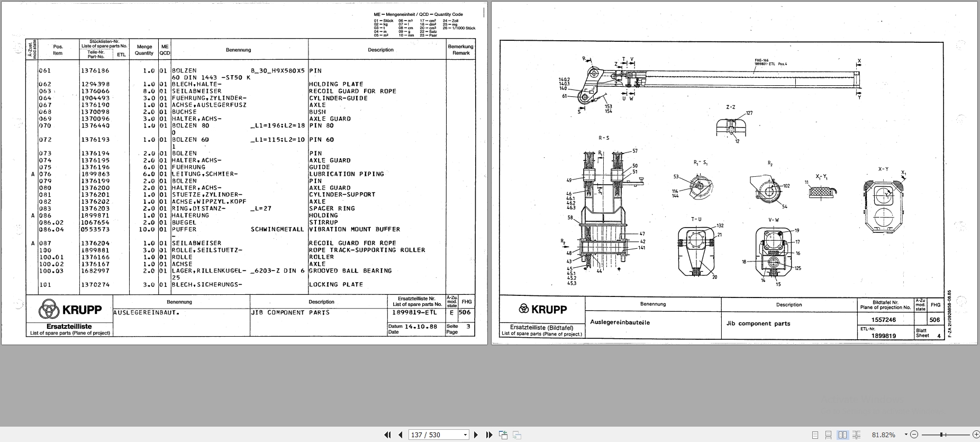Click the RECOIL GUARD FOR ROPE row 063
The image size is (980, 442).
pos(352,91)
